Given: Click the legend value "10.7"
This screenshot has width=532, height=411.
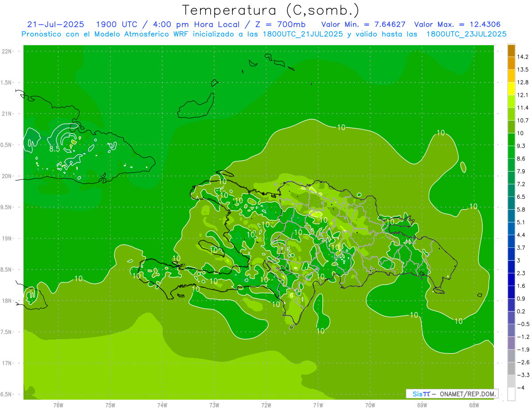Looking at the screenshot, I should click(x=524, y=121).
